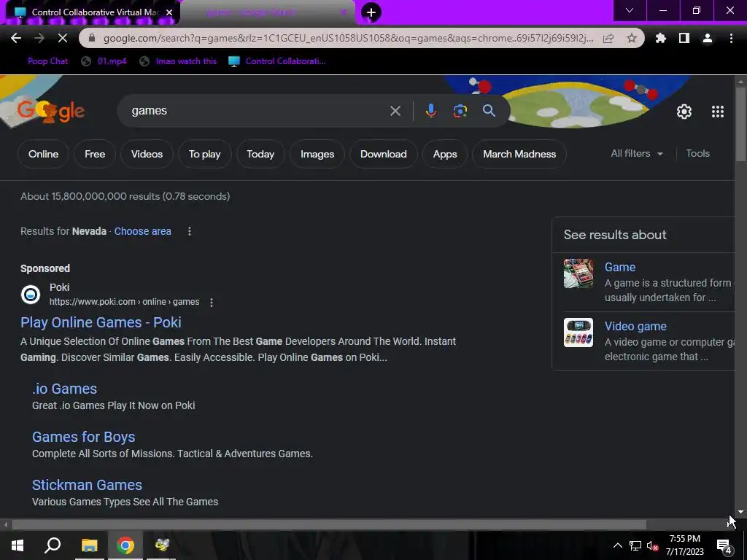747x560 pixels.
Task: Click the Game result thumbnail
Action: [x=578, y=273]
